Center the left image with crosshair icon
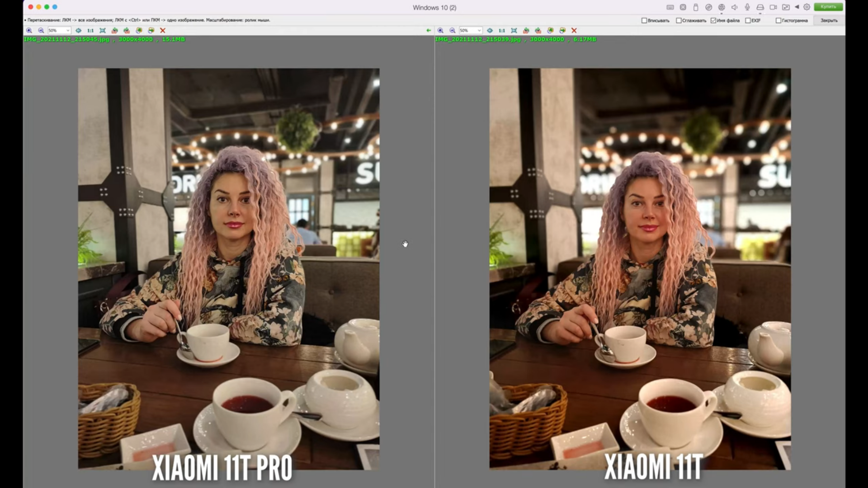This screenshot has height=488, width=868. pos(78,30)
